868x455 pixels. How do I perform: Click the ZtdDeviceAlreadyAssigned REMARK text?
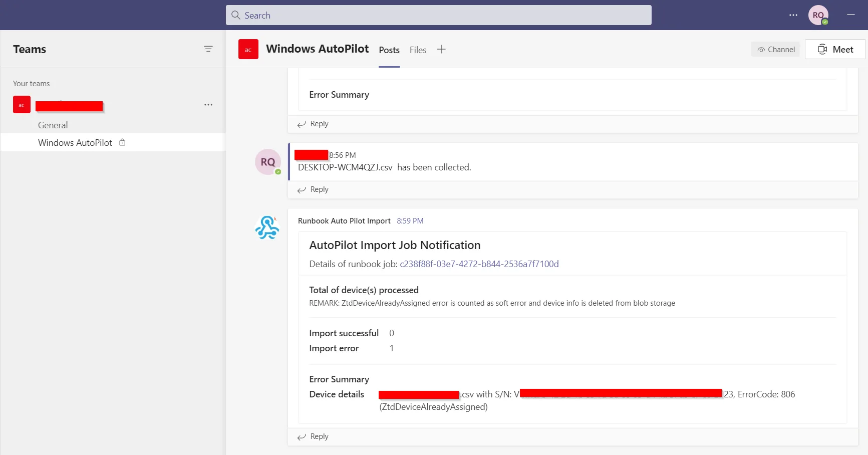pos(492,303)
